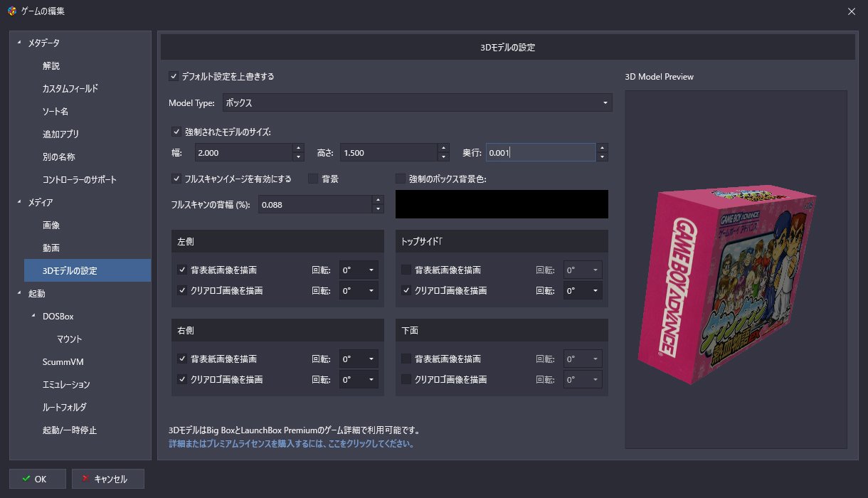Open 右側 クリアロゴ画像 rotation dropdown
This screenshot has height=498, width=868.
359,379
